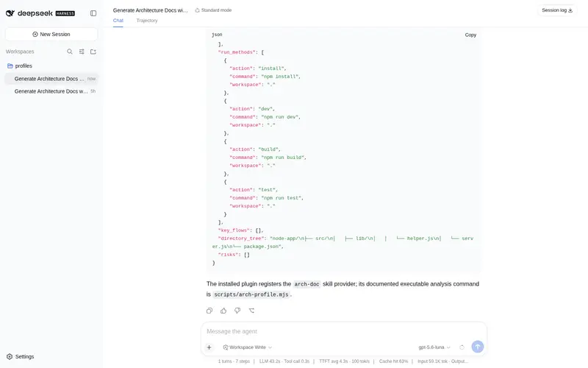
Task: Start a New Session
Action: pyautogui.click(x=51, y=34)
